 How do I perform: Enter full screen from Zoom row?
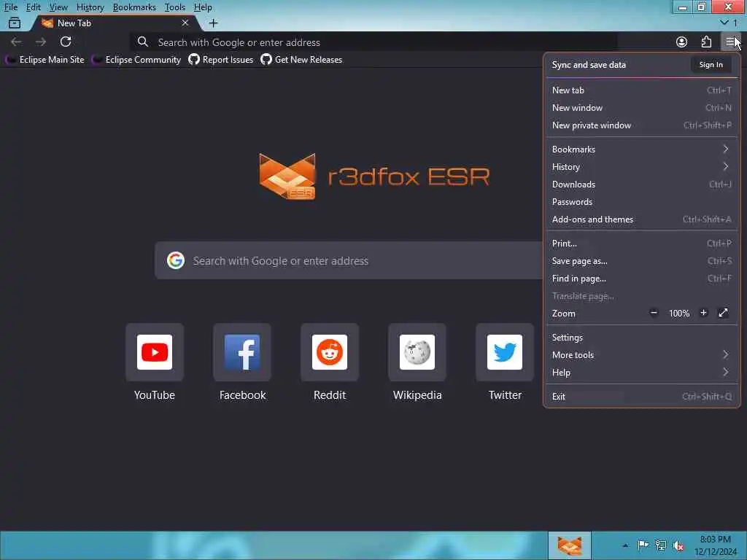pyautogui.click(x=723, y=313)
